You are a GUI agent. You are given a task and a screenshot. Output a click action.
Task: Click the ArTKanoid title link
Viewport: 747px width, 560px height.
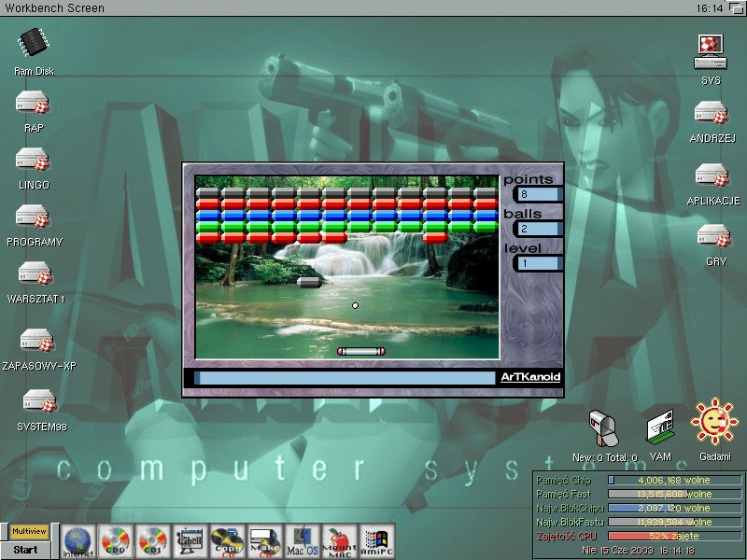(530, 377)
